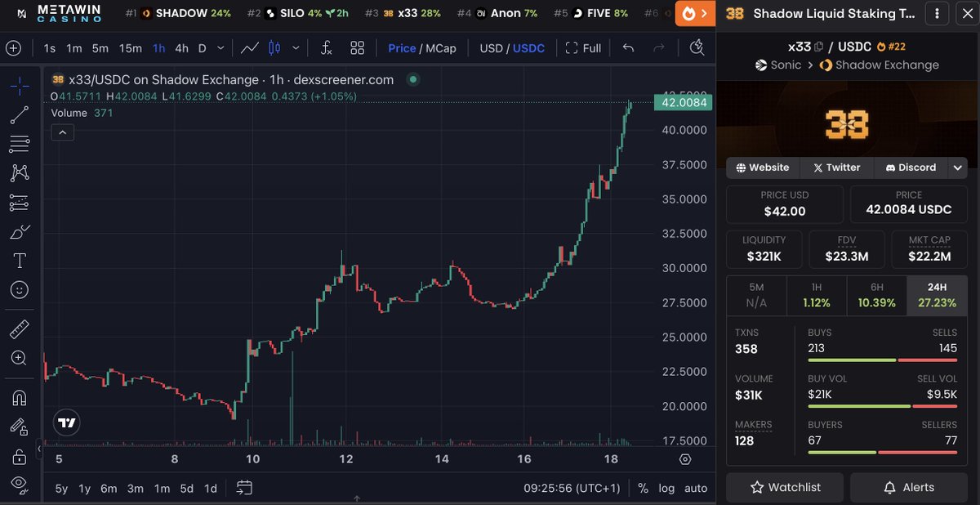Open chart quick search icon
980x505 pixels.
tap(697, 47)
